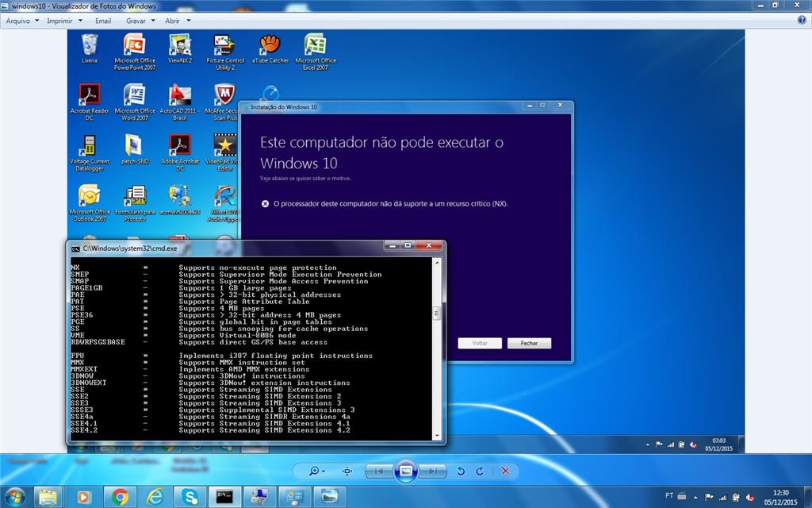Image resolution: width=812 pixels, height=508 pixels.
Task: Select the patch-SND desktop icon
Action: (x=135, y=149)
